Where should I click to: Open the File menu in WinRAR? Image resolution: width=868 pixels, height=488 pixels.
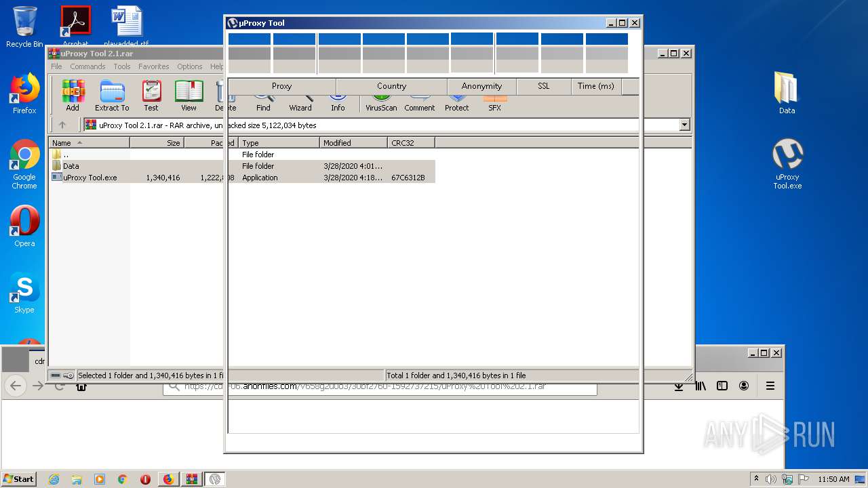(56, 66)
